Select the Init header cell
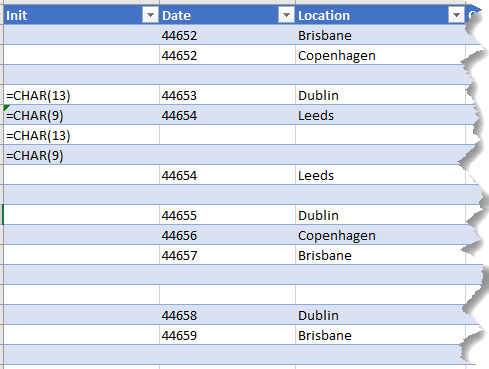This screenshot has height=369, width=489. (81, 15)
